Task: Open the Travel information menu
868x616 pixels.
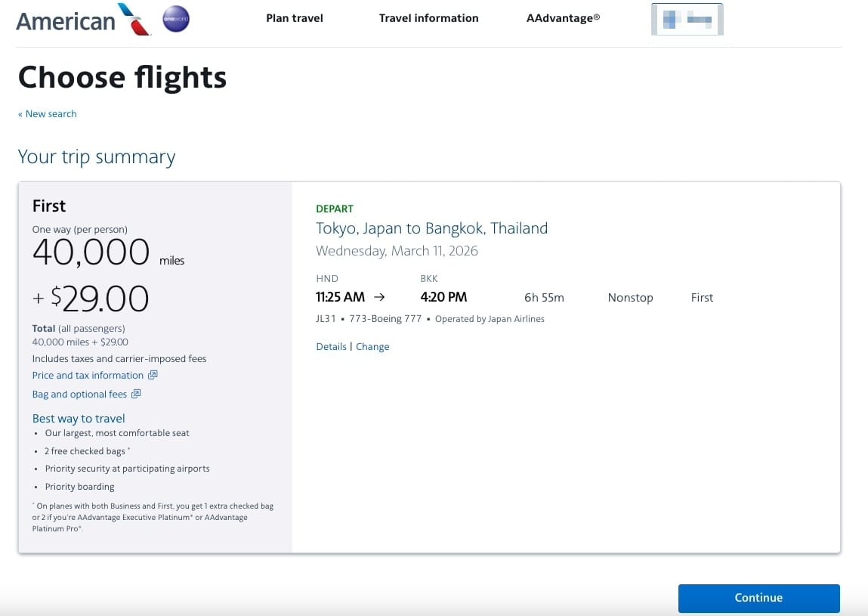Action: 428,18
